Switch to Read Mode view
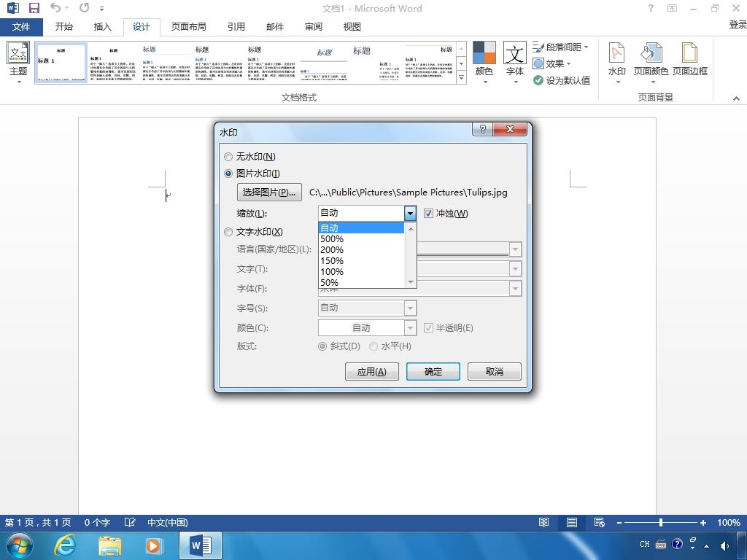This screenshot has height=560, width=747. [543, 522]
